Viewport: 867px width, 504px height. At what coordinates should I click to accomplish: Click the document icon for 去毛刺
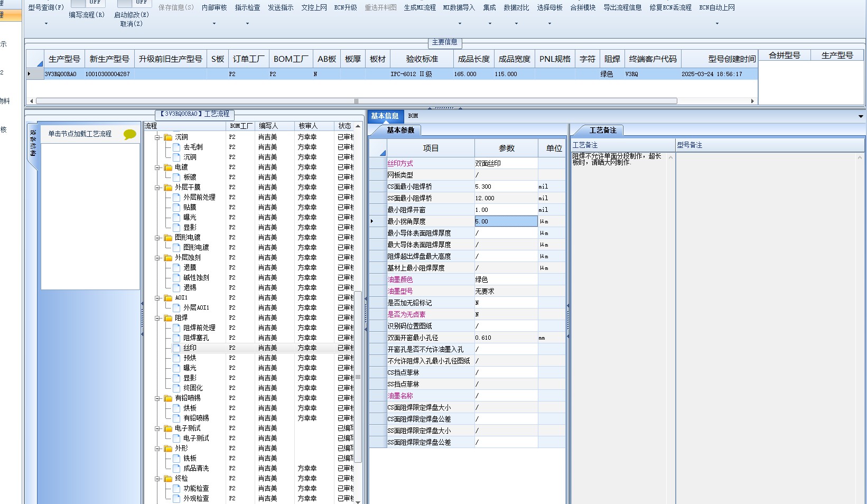click(176, 147)
